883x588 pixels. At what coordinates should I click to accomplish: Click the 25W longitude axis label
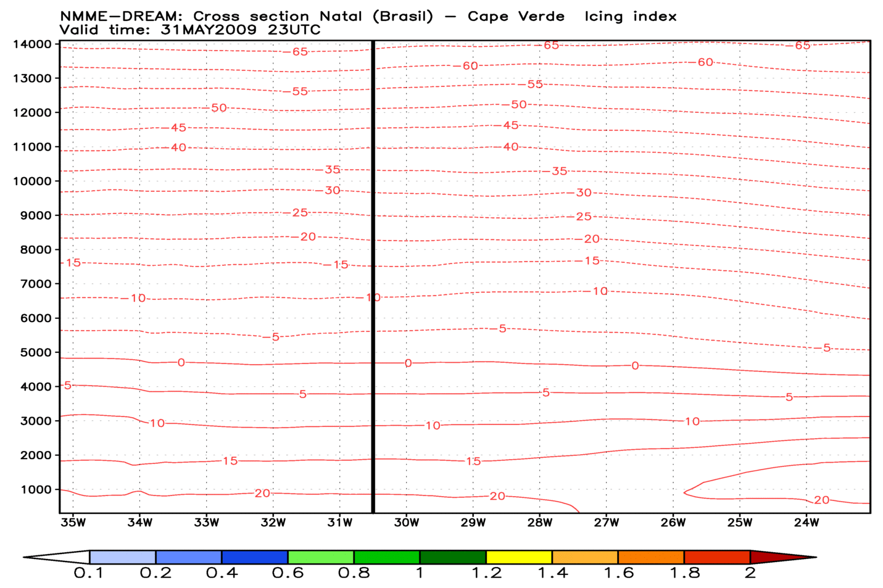[740, 523]
